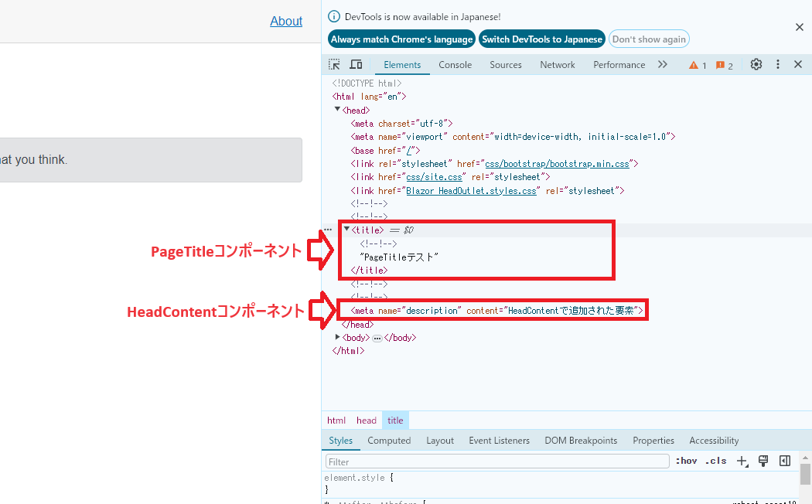The width and height of the screenshot is (812, 504).
Task: Click the warning count indicator
Action: (698, 65)
